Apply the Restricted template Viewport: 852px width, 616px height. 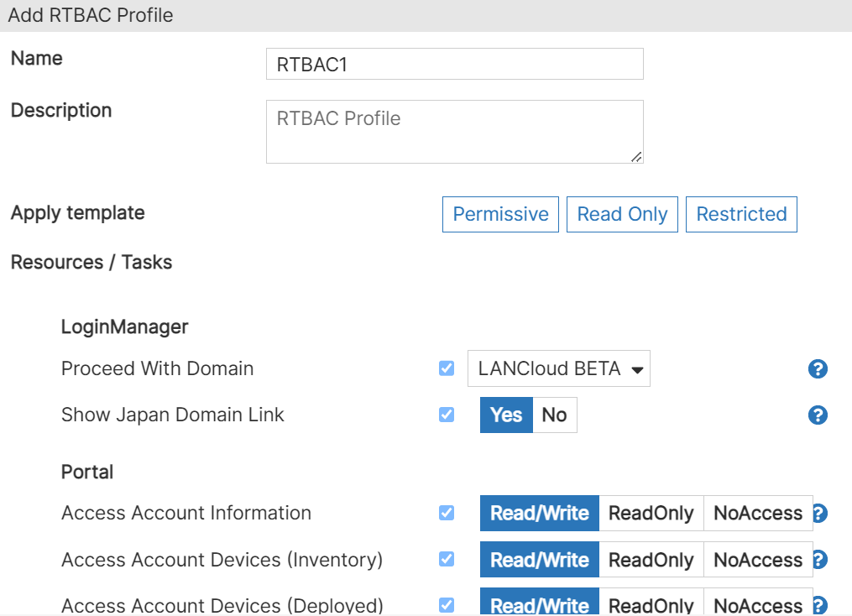741,214
